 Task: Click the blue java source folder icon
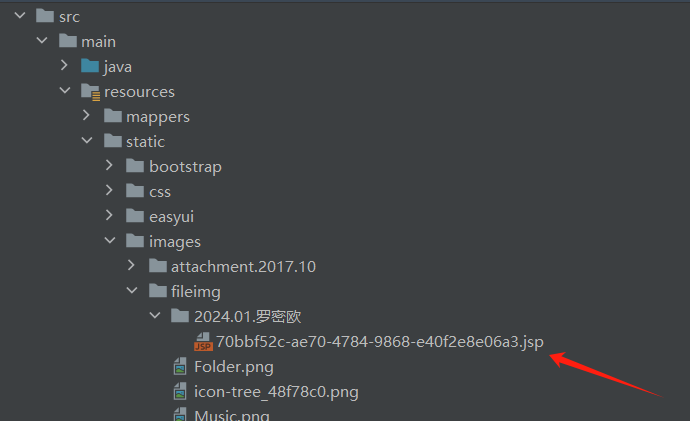point(90,66)
